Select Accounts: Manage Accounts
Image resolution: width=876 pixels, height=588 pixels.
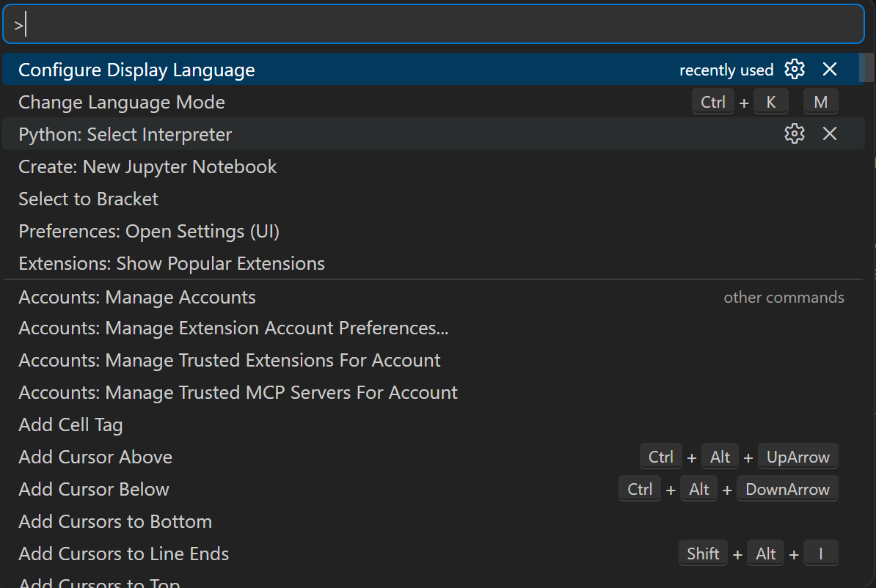(434, 297)
